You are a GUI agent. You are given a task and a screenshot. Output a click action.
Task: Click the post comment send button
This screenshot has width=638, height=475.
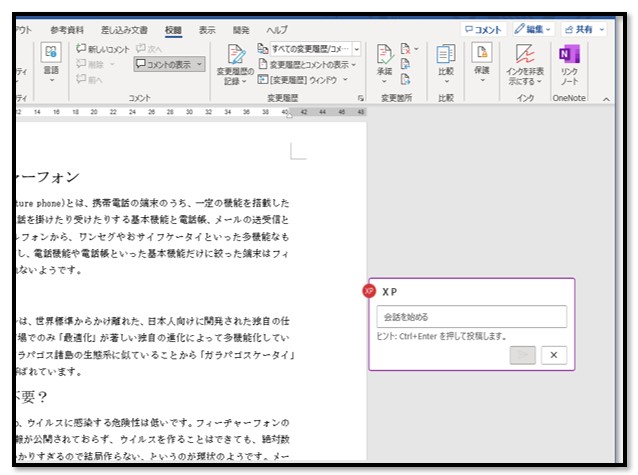click(522, 355)
